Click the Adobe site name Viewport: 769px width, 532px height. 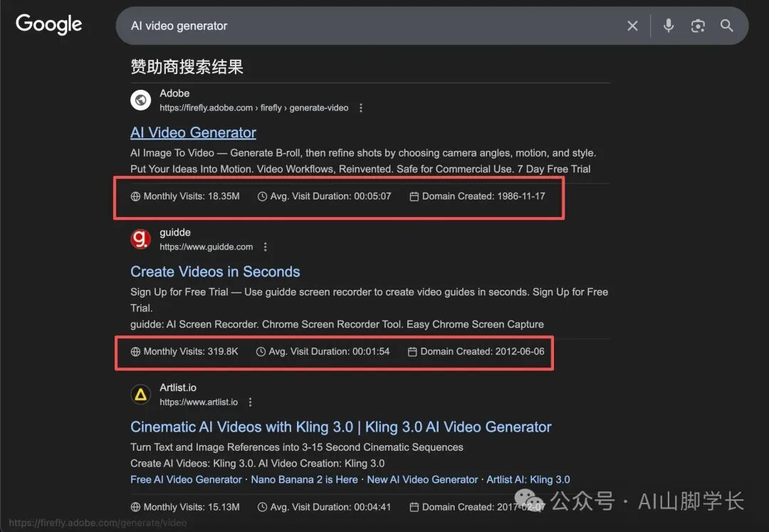pyautogui.click(x=174, y=93)
